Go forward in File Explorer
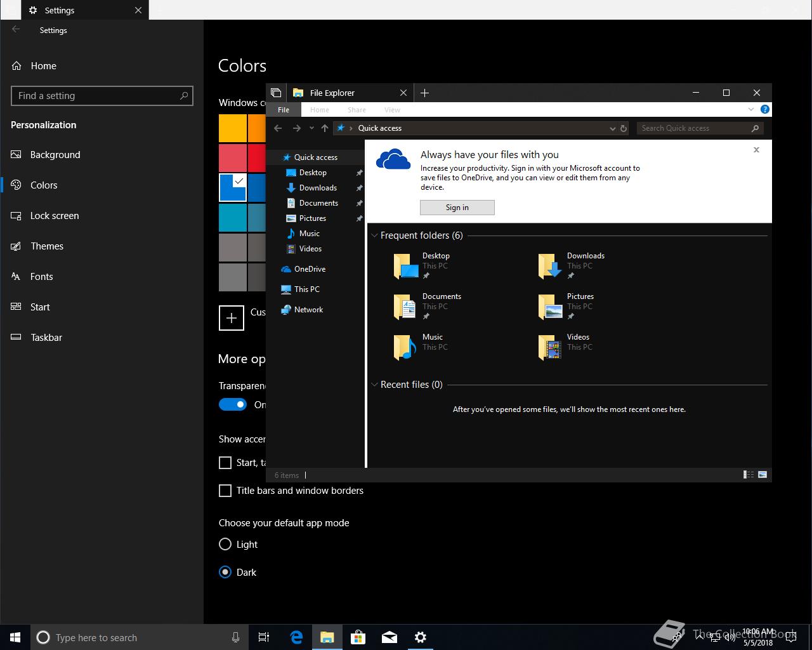This screenshot has height=650, width=812. [296, 128]
